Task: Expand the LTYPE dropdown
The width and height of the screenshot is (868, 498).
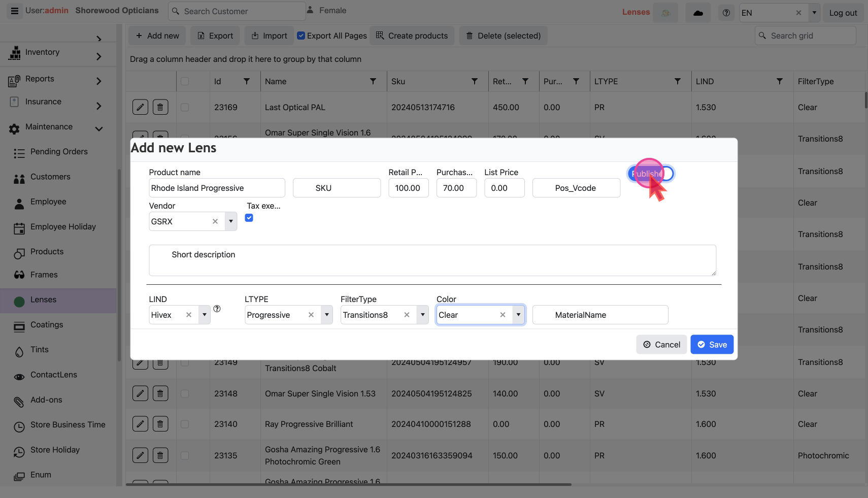Action: pyautogui.click(x=327, y=315)
